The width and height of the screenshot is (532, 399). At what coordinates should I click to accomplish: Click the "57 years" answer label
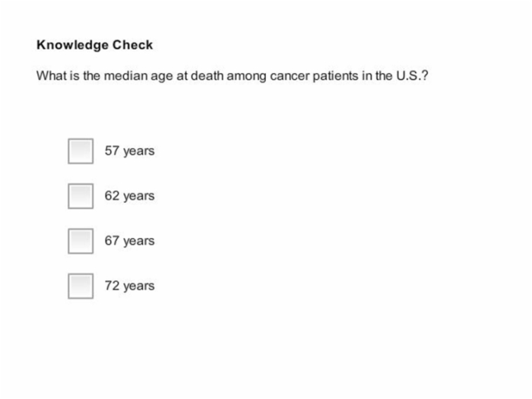(x=129, y=151)
